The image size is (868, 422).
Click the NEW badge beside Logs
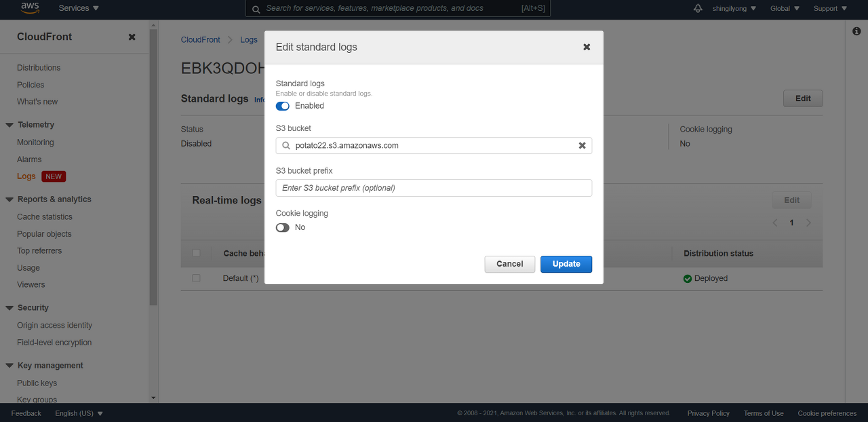pyautogui.click(x=54, y=176)
